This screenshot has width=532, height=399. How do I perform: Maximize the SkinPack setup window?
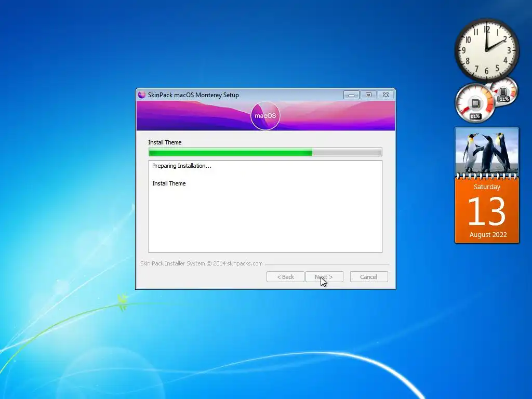[x=368, y=95]
